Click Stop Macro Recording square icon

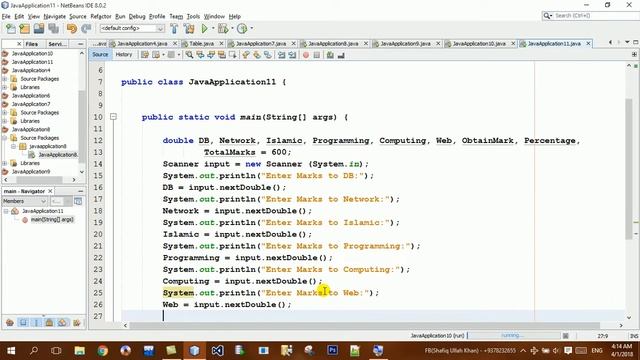(x=317, y=55)
